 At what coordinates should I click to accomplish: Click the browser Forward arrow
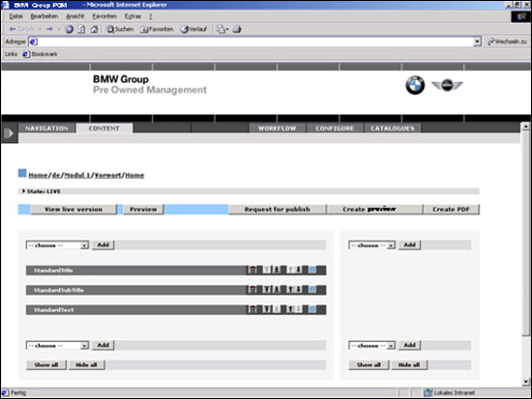point(49,29)
